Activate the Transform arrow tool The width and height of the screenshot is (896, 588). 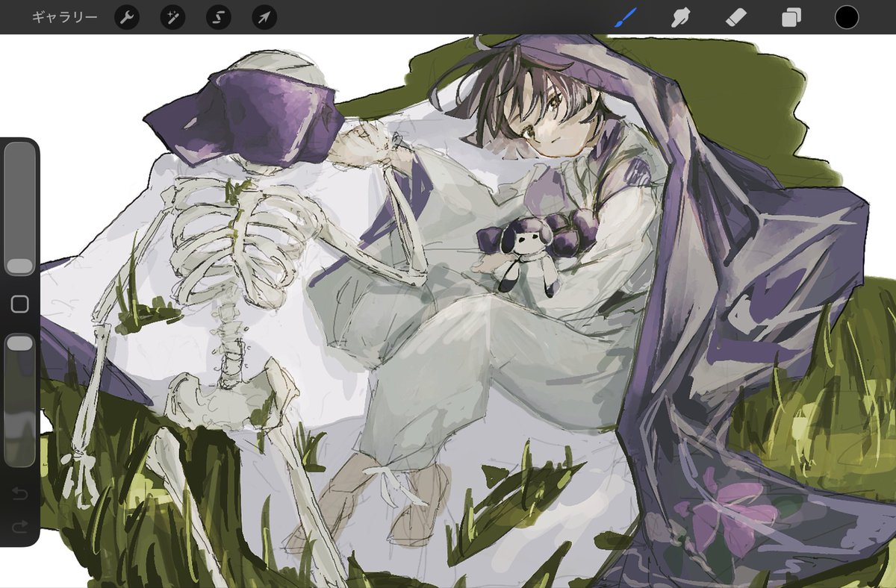tap(264, 17)
